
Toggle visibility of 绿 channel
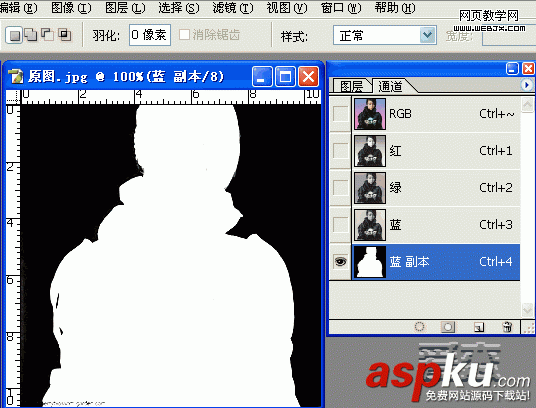coord(340,187)
